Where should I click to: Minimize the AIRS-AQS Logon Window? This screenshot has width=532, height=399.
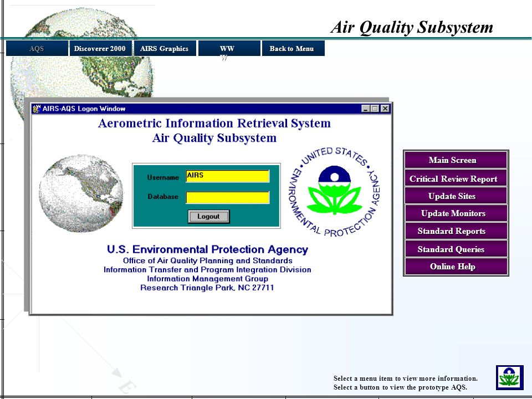click(x=365, y=109)
